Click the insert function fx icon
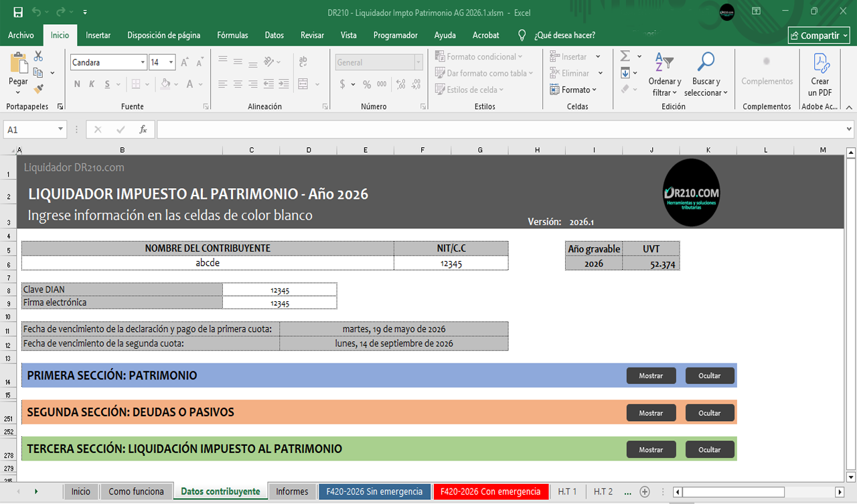The width and height of the screenshot is (857, 504). [x=143, y=130]
